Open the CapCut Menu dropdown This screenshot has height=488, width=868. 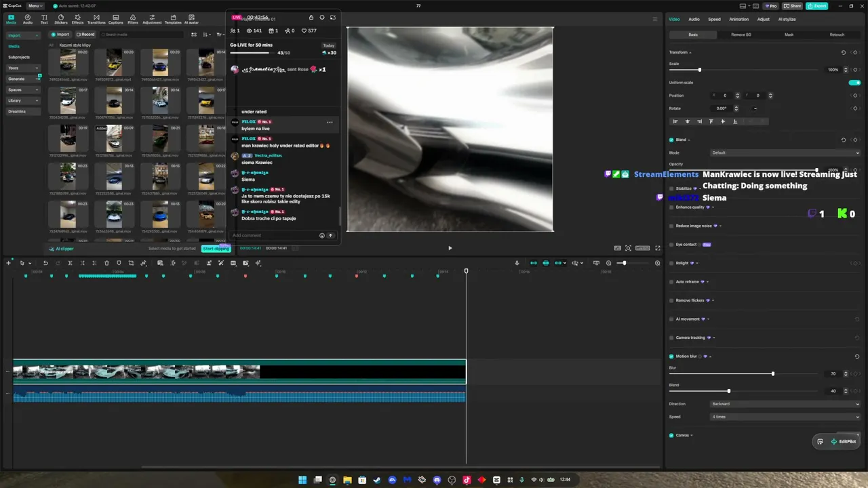35,6
